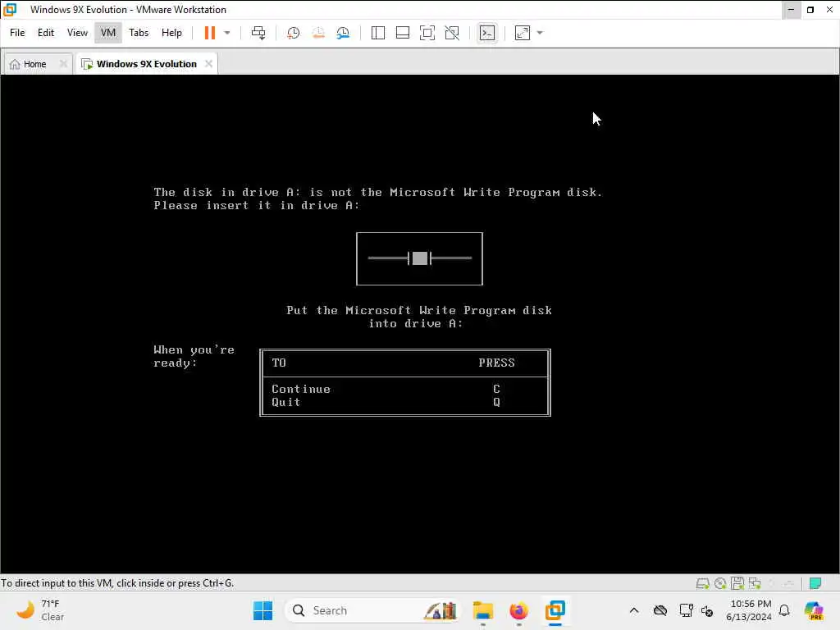Restore down the VMware Workstation window

coord(810,10)
